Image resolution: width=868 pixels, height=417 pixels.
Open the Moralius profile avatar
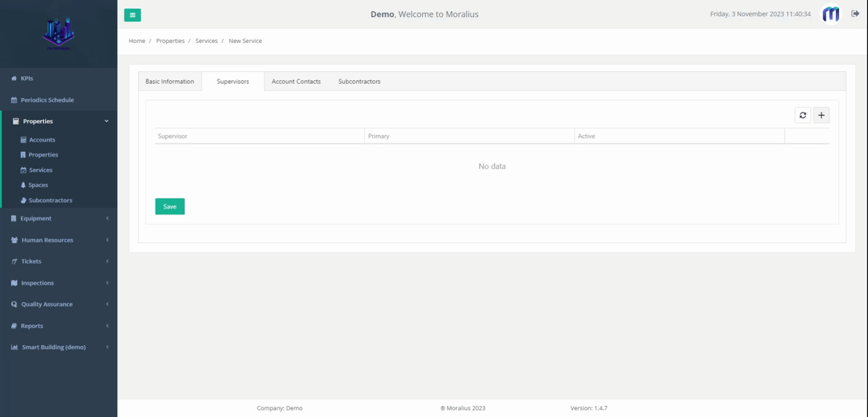click(x=831, y=14)
